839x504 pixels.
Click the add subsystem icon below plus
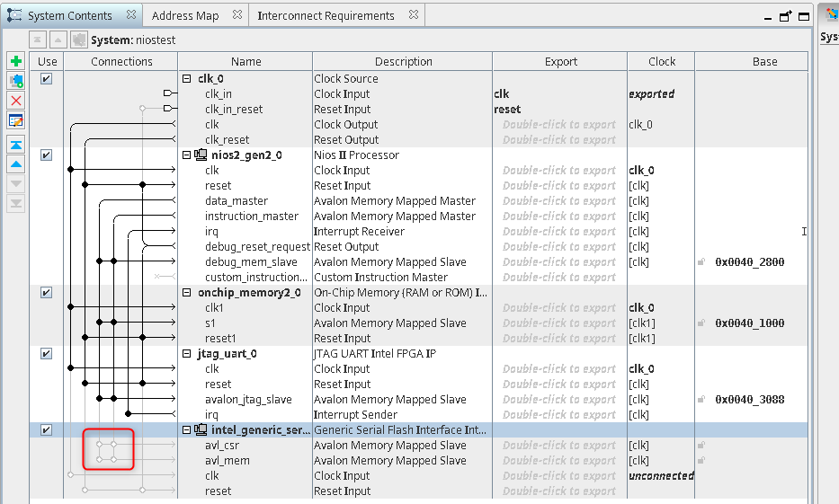pyautogui.click(x=15, y=81)
